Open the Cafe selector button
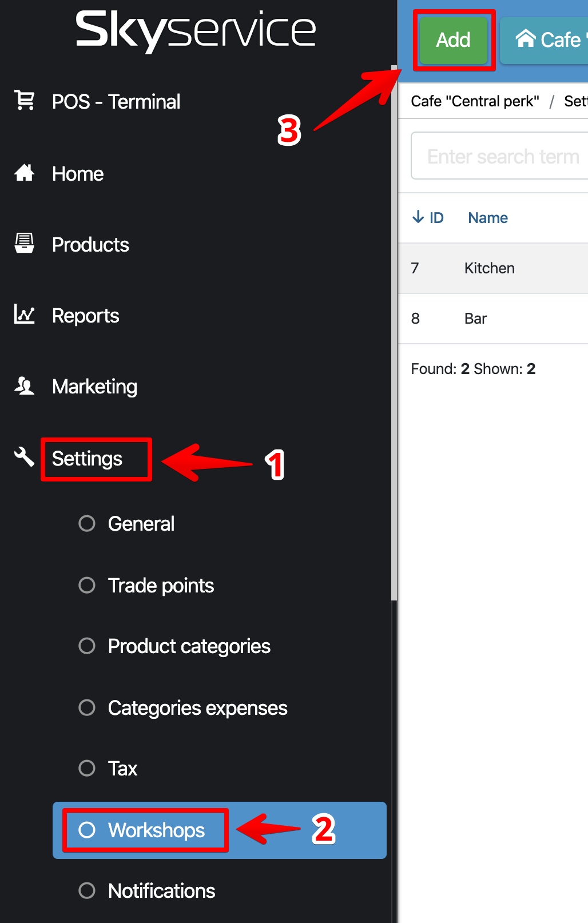588x923 pixels. (x=546, y=40)
